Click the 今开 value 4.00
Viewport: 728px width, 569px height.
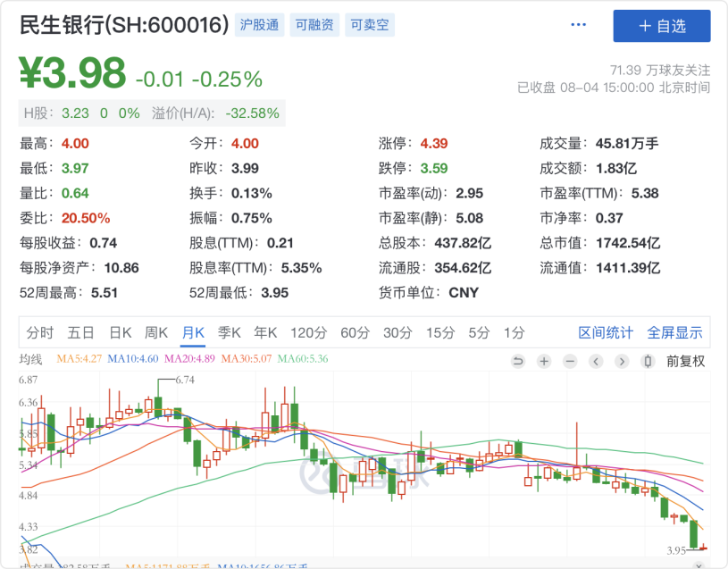pyautogui.click(x=245, y=144)
